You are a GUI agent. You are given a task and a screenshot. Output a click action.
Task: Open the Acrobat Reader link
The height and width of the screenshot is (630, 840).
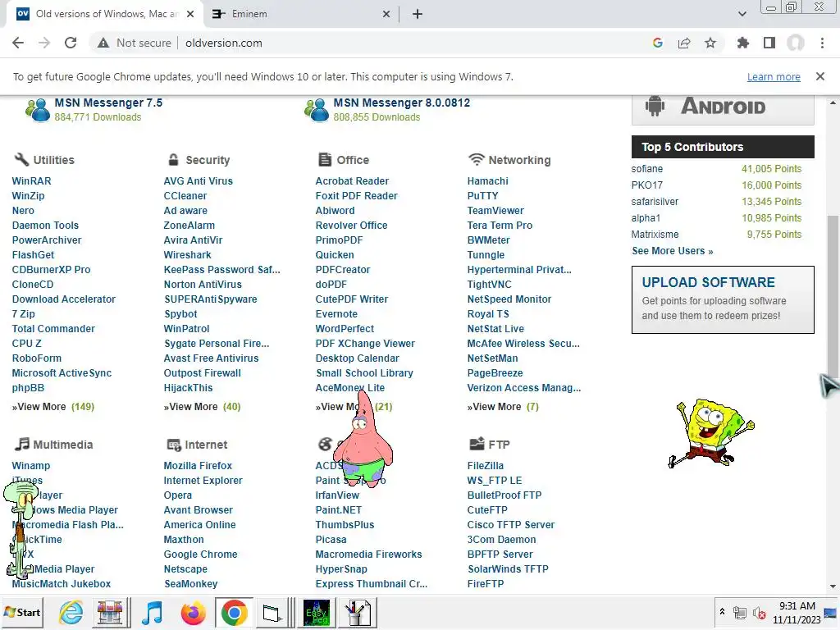[352, 181]
